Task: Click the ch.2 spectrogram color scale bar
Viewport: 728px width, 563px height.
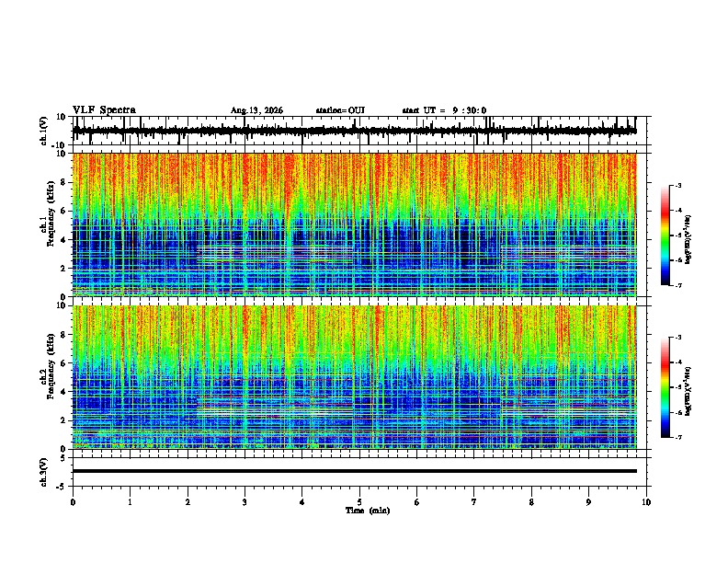Action: (x=665, y=387)
